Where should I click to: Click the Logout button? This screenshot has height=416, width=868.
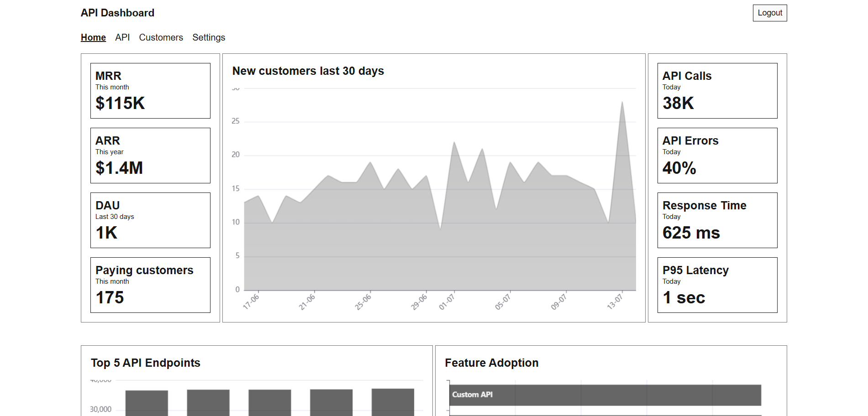(x=769, y=13)
